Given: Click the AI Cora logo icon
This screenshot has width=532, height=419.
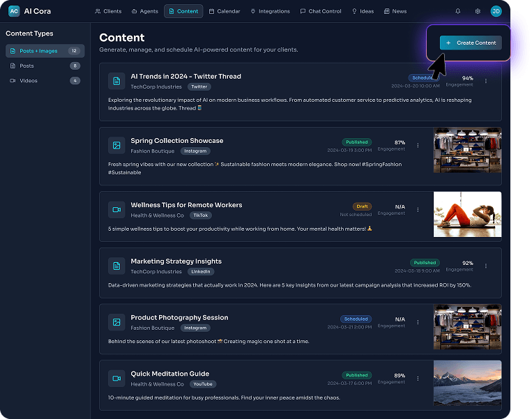Looking at the screenshot, I should (14, 11).
